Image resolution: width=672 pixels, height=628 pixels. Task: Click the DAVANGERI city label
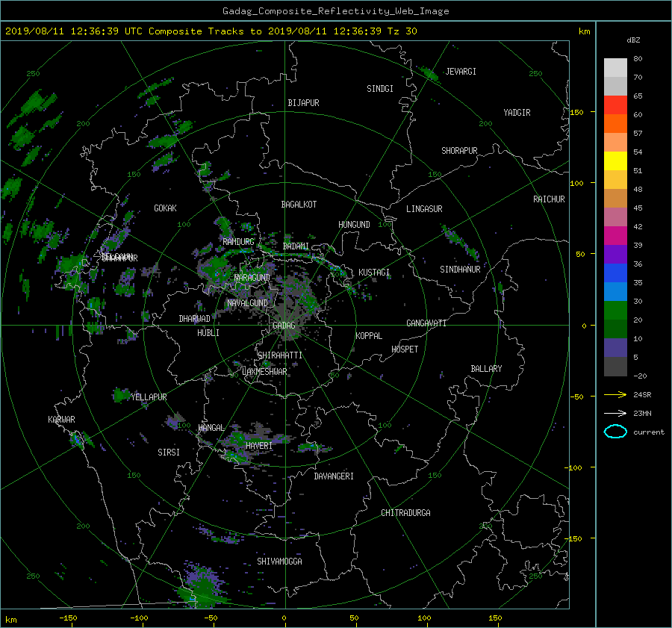[334, 476]
